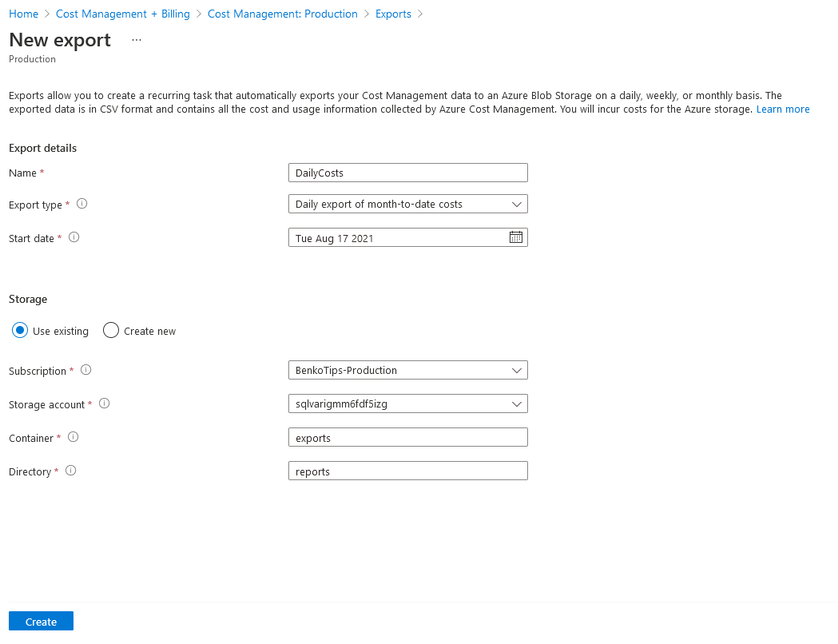Open the Learn more link
Image resolution: width=838 pixels, height=644 pixels.
782,109
